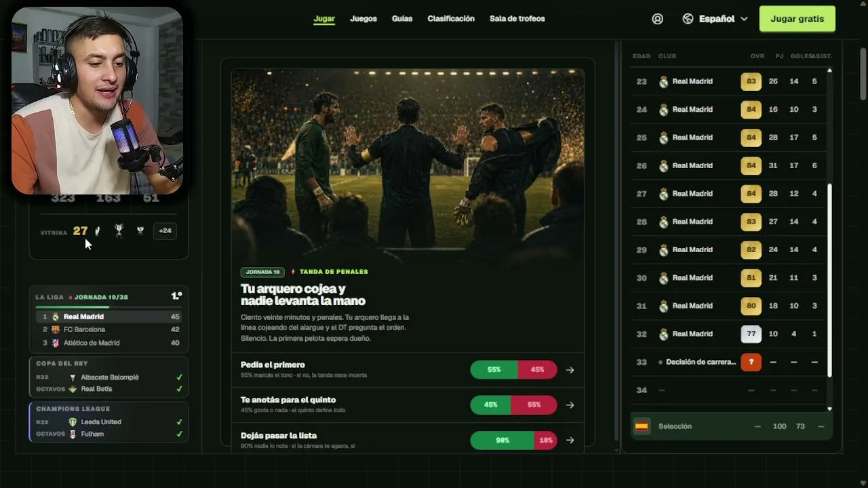The height and width of the screenshot is (488, 868).
Task: Click the arrow for Pedís el primero
Action: (x=570, y=370)
